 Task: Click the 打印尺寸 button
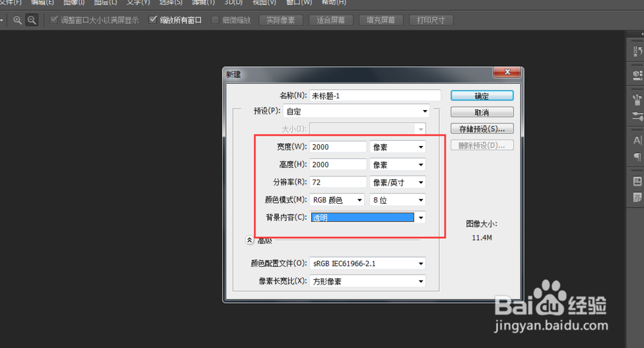(x=431, y=20)
